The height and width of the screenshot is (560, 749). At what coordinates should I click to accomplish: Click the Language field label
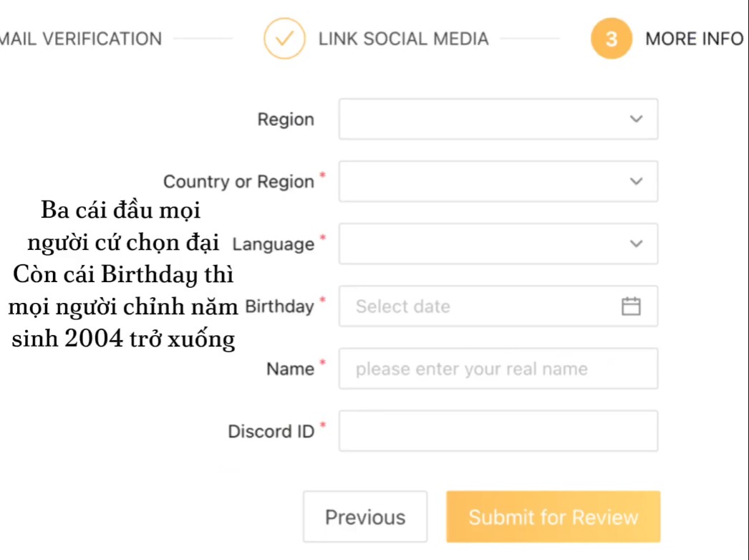point(274,244)
